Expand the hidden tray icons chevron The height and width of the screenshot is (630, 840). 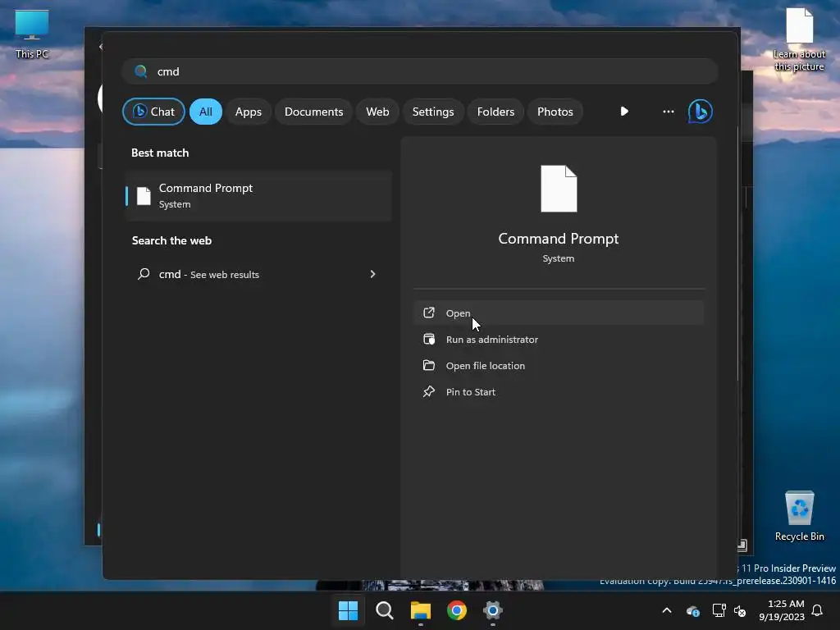pos(667,610)
